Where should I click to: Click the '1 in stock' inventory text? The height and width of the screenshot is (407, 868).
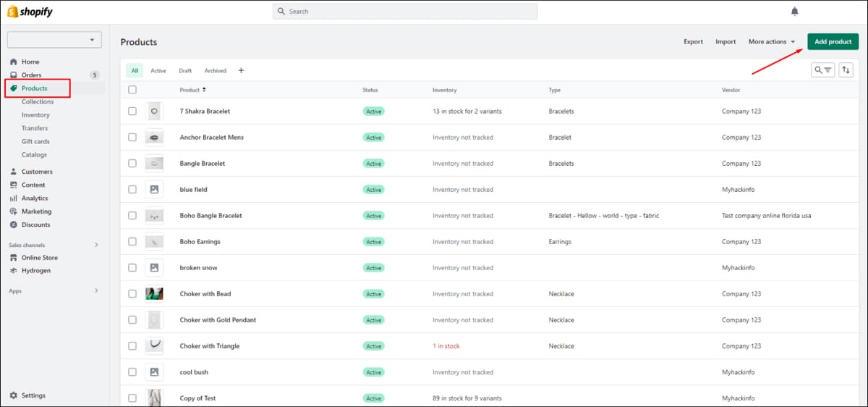[x=446, y=345]
